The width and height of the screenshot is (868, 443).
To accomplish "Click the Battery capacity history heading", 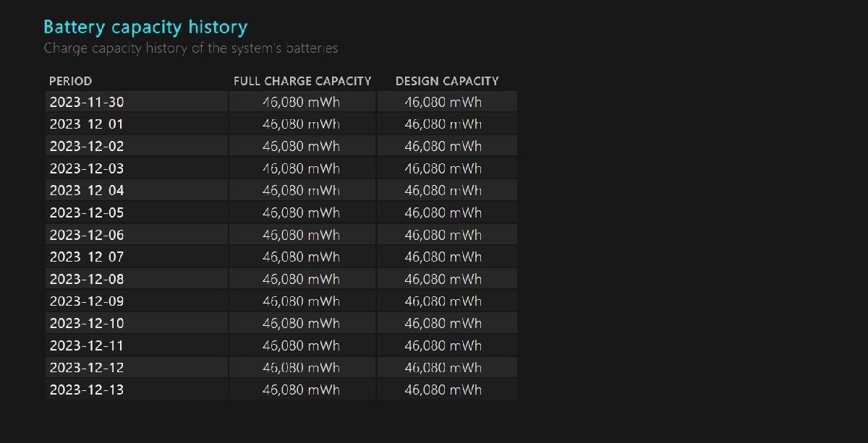I will point(145,27).
